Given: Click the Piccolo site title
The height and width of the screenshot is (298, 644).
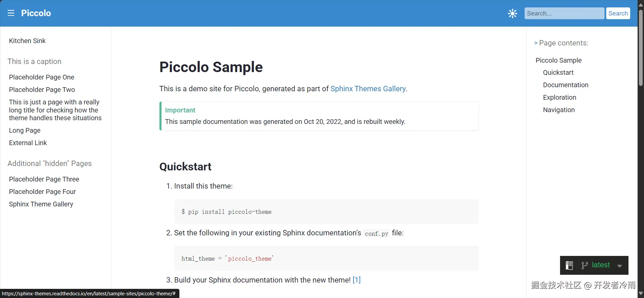Looking at the screenshot, I should tap(36, 13).
